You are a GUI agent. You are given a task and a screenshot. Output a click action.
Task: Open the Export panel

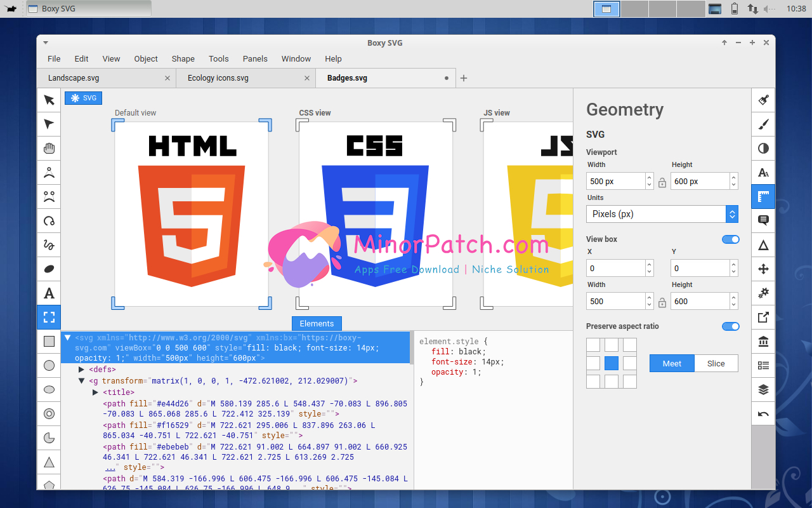coord(763,317)
